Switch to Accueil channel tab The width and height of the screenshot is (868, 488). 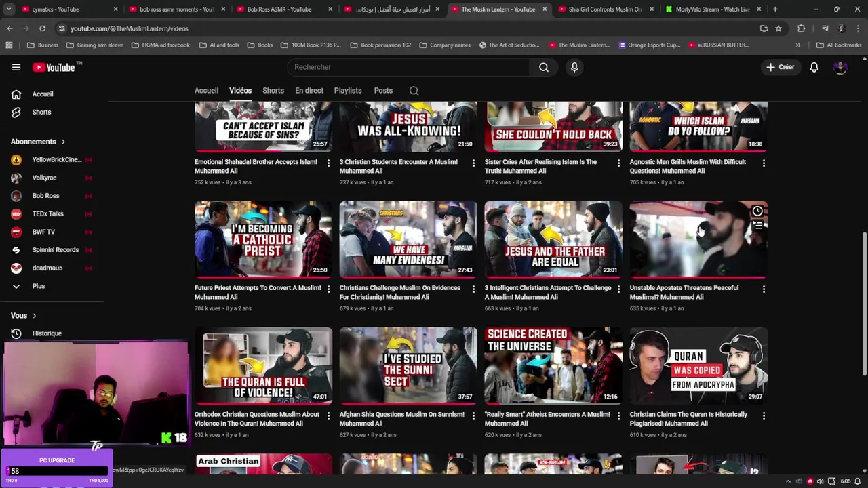206,91
